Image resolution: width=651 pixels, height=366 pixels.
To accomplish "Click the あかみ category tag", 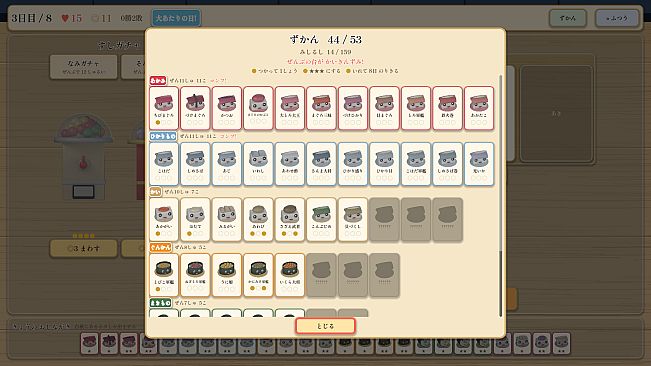I will click(x=158, y=81).
